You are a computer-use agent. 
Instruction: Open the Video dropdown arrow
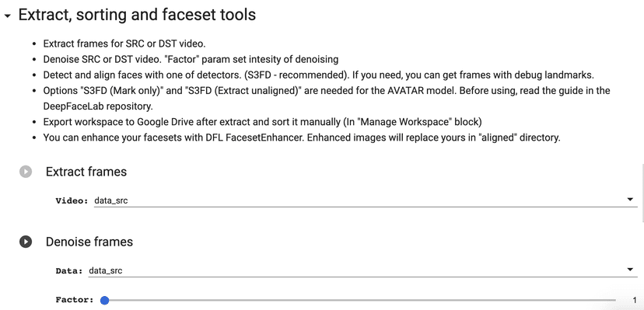pos(630,199)
